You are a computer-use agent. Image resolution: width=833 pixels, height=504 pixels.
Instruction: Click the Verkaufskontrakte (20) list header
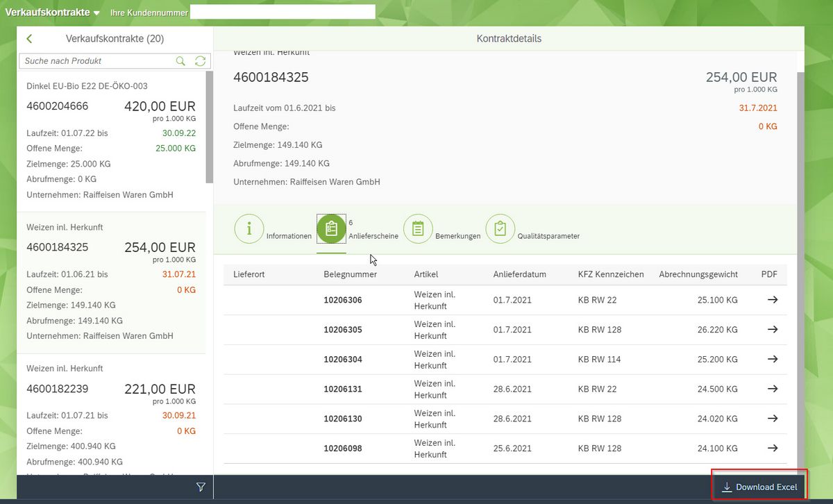pos(115,39)
